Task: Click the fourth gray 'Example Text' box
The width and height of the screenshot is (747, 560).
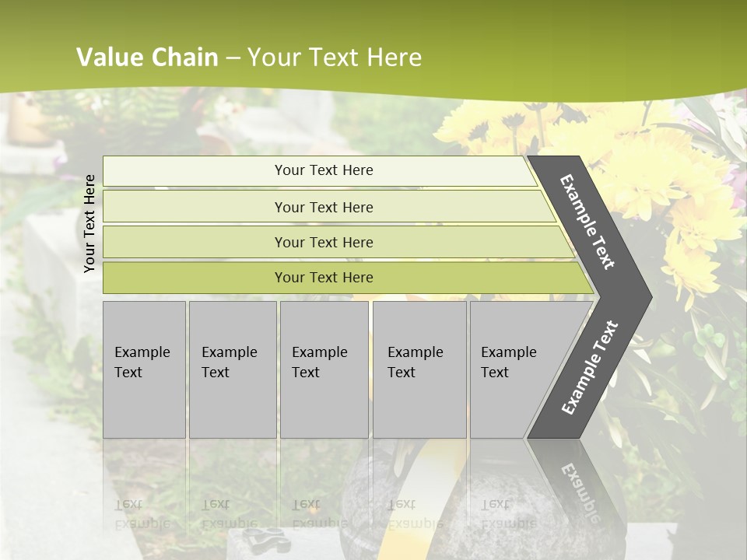Action: point(419,369)
